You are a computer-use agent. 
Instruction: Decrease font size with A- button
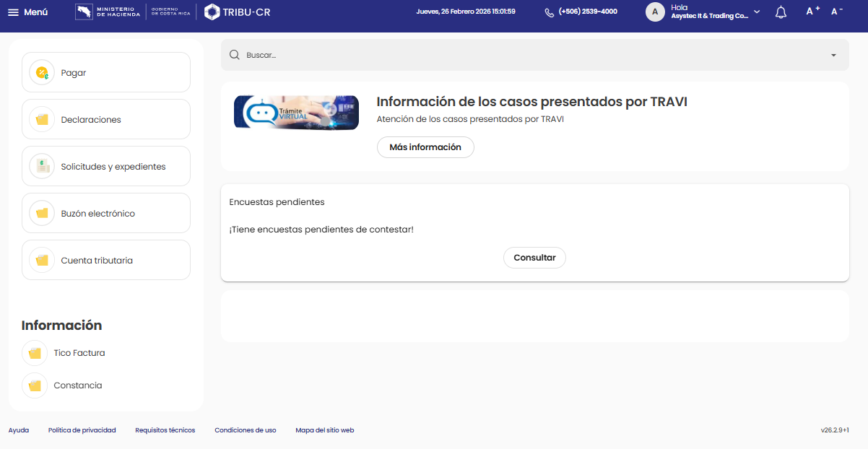pos(837,12)
